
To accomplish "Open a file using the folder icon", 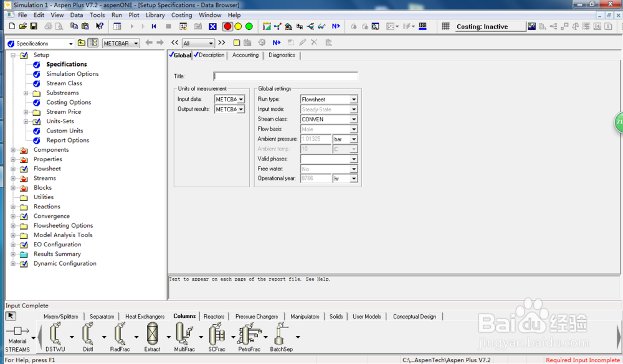I will [x=22, y=26].
